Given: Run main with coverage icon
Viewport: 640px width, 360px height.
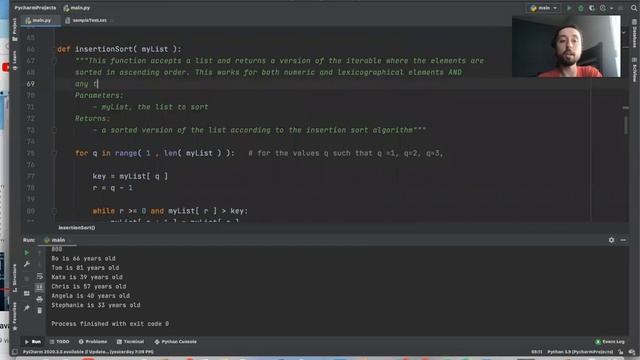Looking at the screenshot, I should 592,8.
